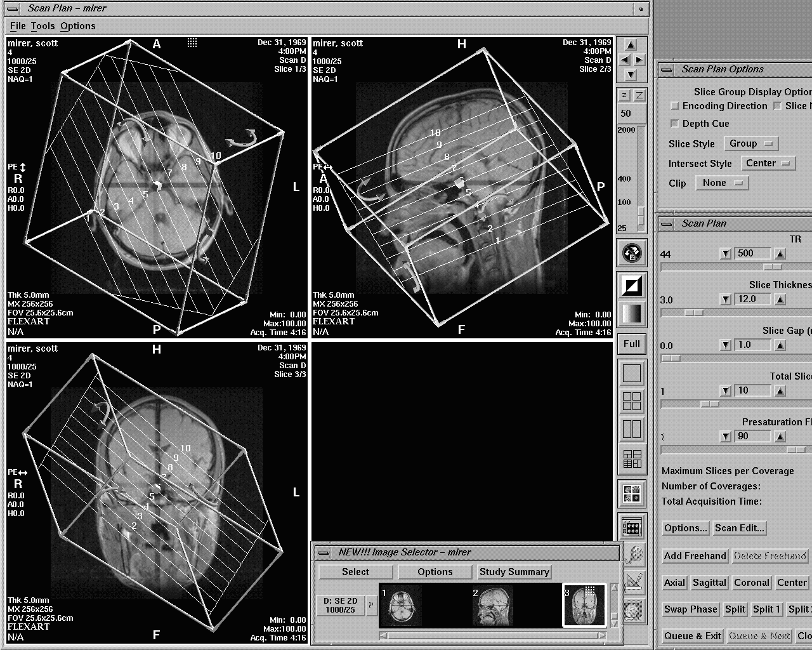This screenshot has height=650, width=812.
Task: Select thumbnail 1 axial image
Action: tap(400, 606)
